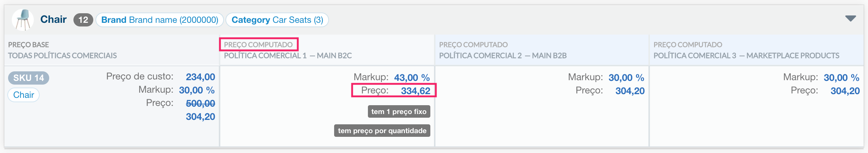The height and width of the screenshot is (153, 868).
Task: Click the Chair product title
Action: [x=53, y=19]
